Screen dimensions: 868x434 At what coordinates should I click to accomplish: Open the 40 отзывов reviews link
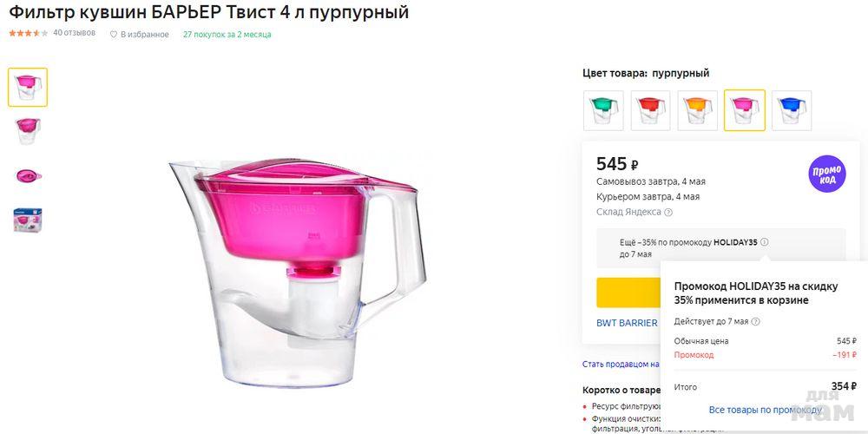[x=74, y=33]
